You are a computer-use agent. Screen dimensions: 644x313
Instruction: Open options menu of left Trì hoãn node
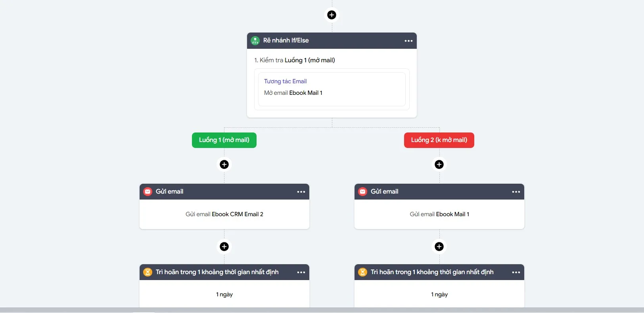point(301,273)
